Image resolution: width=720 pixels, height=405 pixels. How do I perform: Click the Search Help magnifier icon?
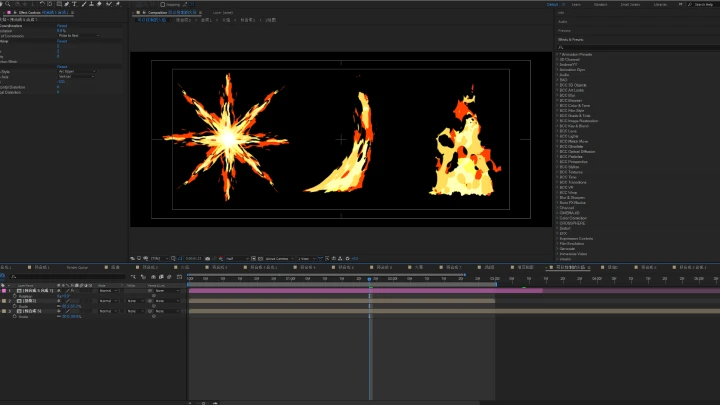pyautogui.click(x=690, y=5)
